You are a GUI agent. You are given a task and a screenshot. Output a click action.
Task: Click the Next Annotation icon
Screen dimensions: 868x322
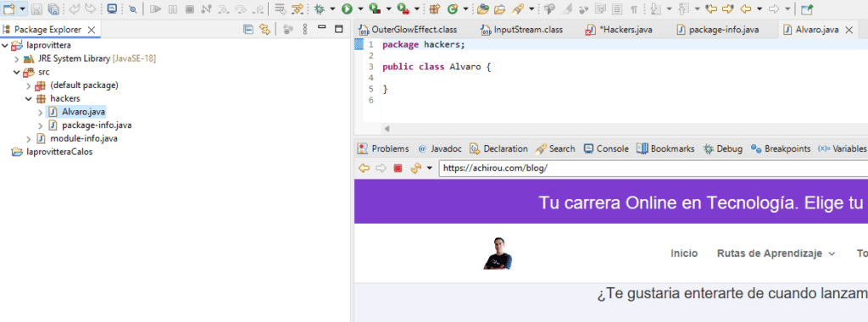click(x=655, y=8)
